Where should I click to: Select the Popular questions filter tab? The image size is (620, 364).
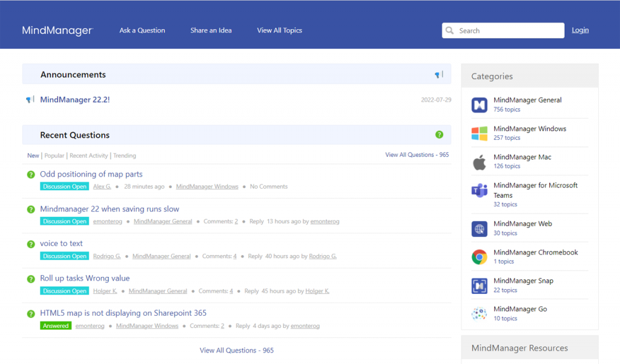54,155
